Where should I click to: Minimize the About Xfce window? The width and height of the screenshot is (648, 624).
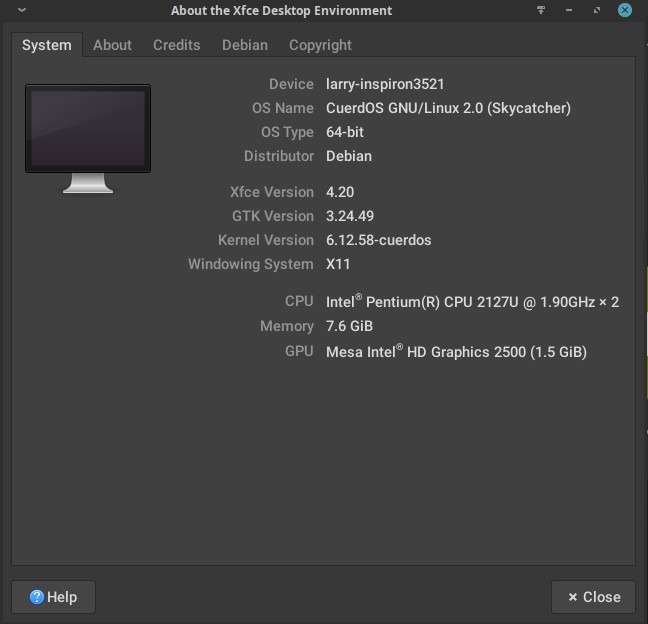(569, 10)
